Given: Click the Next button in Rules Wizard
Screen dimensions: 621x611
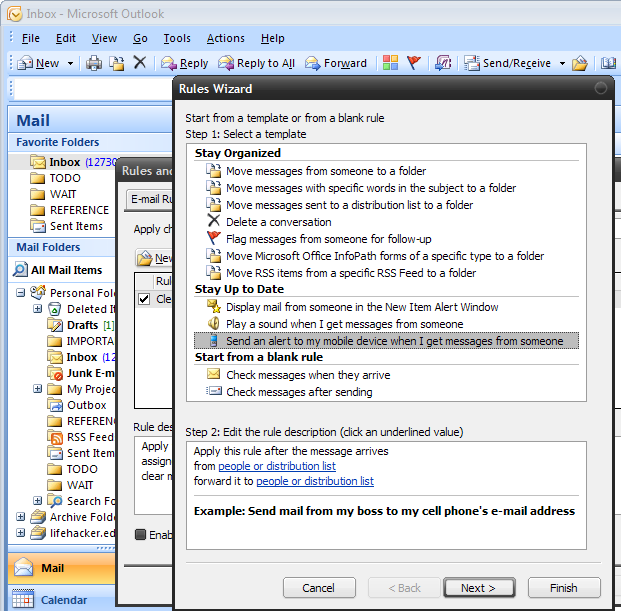Looking at the screenshot, I should pos(479,588).
